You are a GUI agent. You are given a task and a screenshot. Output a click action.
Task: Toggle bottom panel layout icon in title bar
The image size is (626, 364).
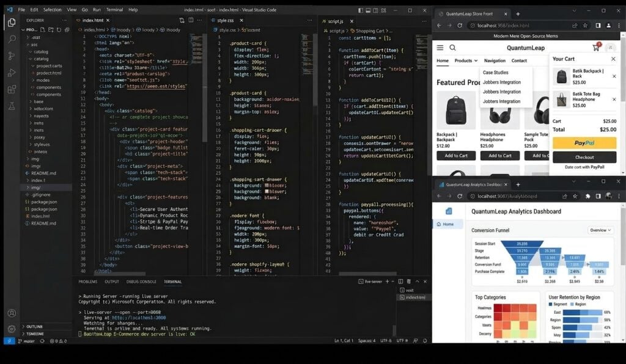[368, 10]
